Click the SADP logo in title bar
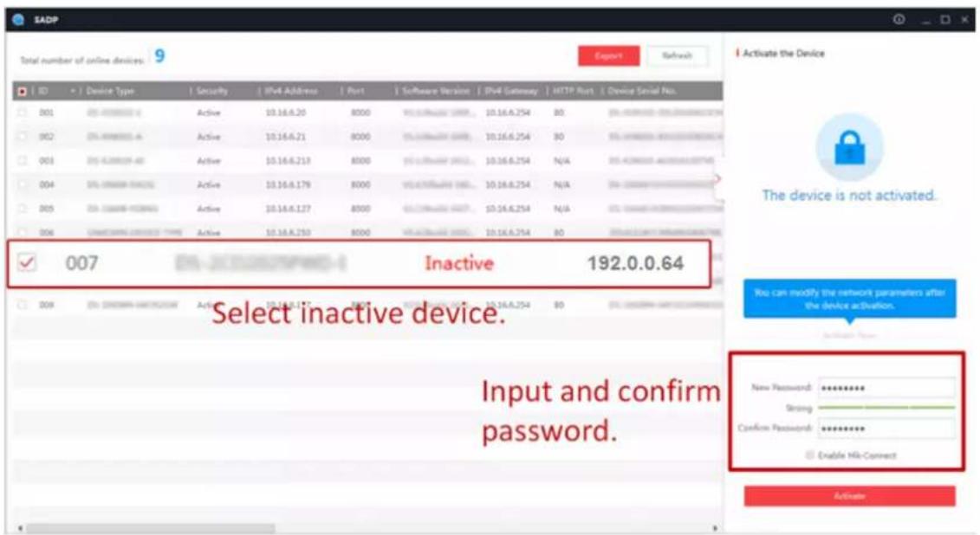 coord(18,19)
